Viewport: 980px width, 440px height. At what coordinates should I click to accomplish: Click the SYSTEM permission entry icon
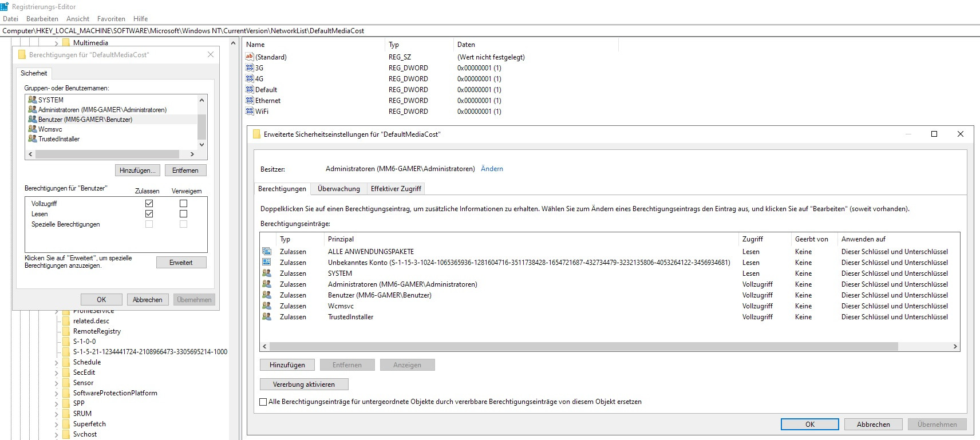click(x=267, y=273)
